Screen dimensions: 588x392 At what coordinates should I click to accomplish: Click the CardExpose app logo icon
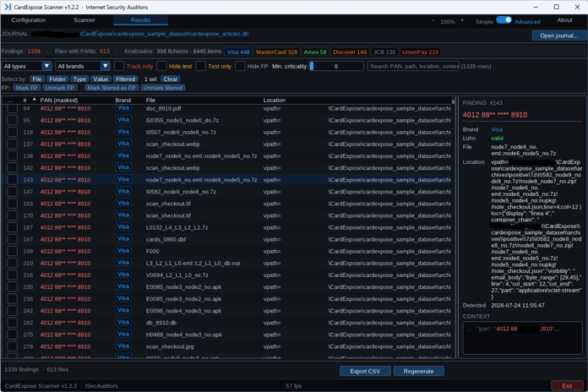point(8,7)
